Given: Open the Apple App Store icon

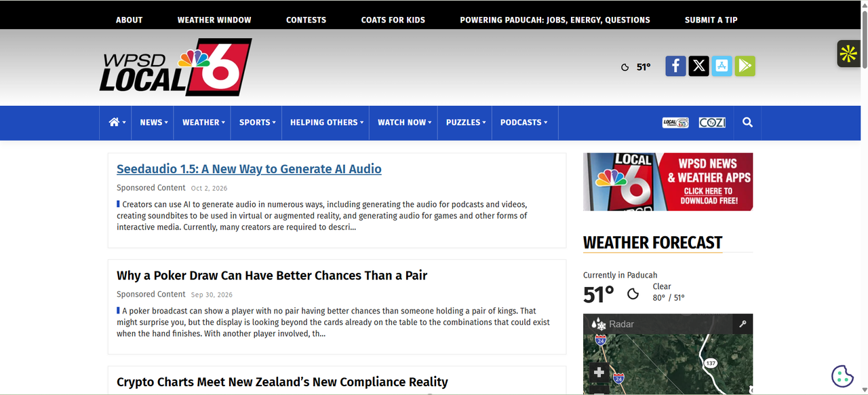Looking at the screenshot, I should 722,66.
